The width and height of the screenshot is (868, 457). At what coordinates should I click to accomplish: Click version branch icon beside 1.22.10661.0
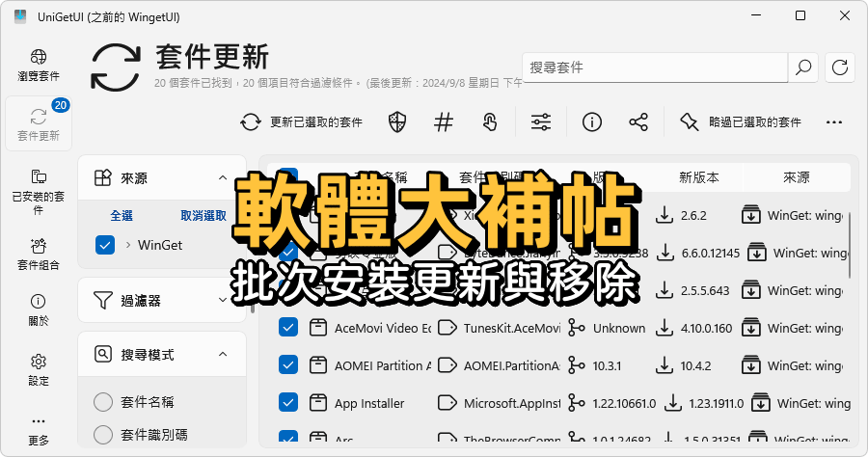[x=577, y=403]
